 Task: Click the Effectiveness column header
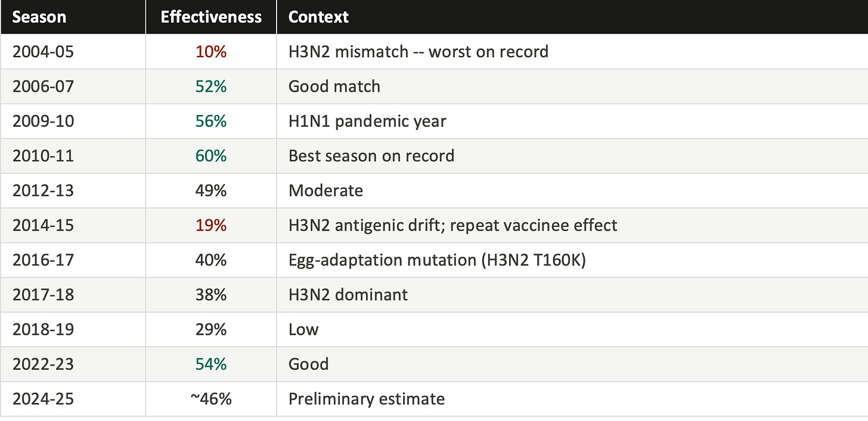211,17
